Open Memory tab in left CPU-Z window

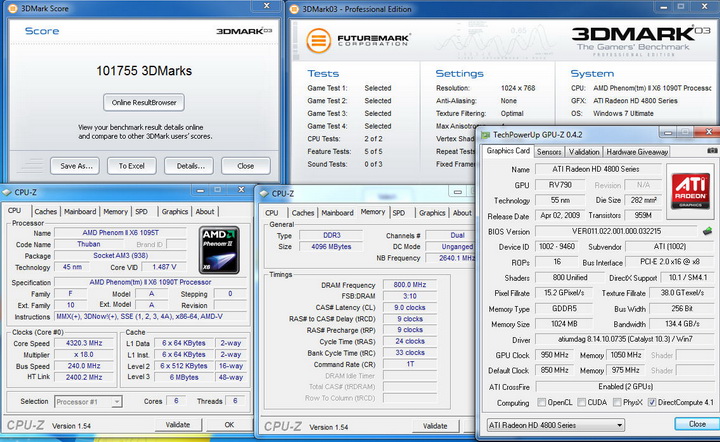pyautogui.click(x=115, y=212)
